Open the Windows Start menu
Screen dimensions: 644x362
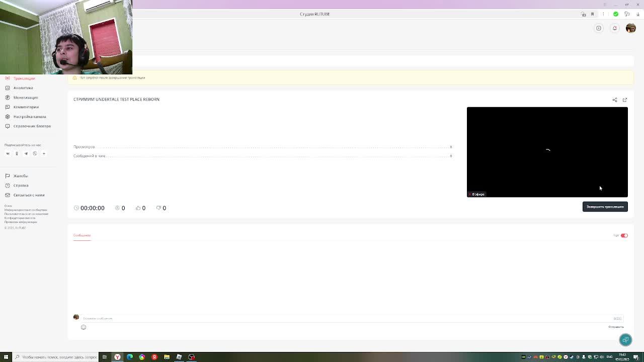pos(6,357)
